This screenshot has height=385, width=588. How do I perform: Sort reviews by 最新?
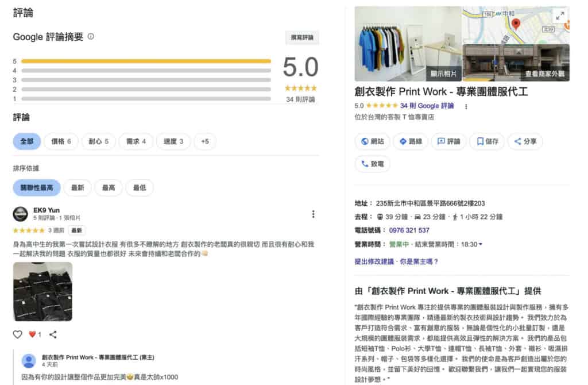78,188
